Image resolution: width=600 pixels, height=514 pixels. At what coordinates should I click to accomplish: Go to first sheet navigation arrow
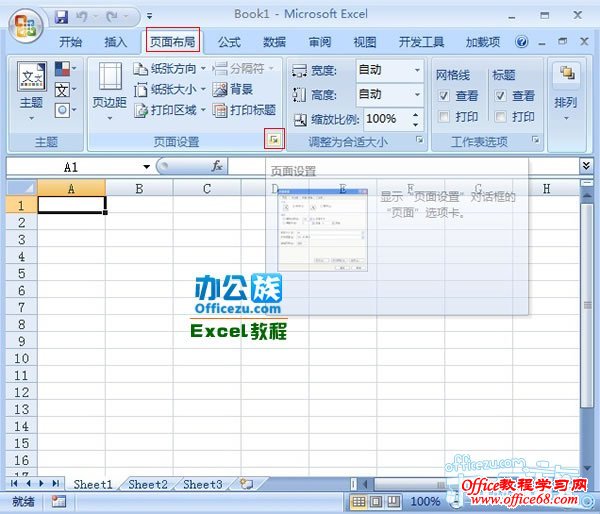[x=14, y=483]
